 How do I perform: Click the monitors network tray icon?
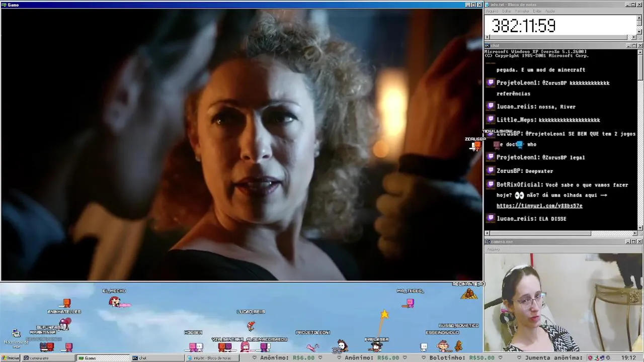point(602,358)
